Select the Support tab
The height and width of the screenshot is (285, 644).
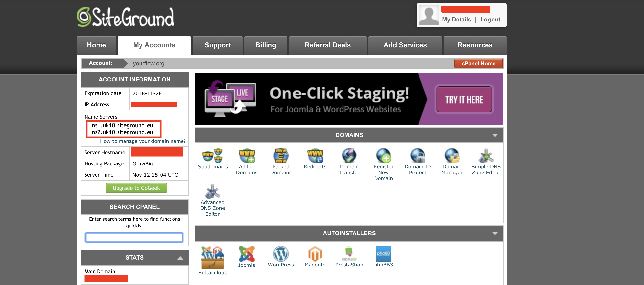(217, 45)
